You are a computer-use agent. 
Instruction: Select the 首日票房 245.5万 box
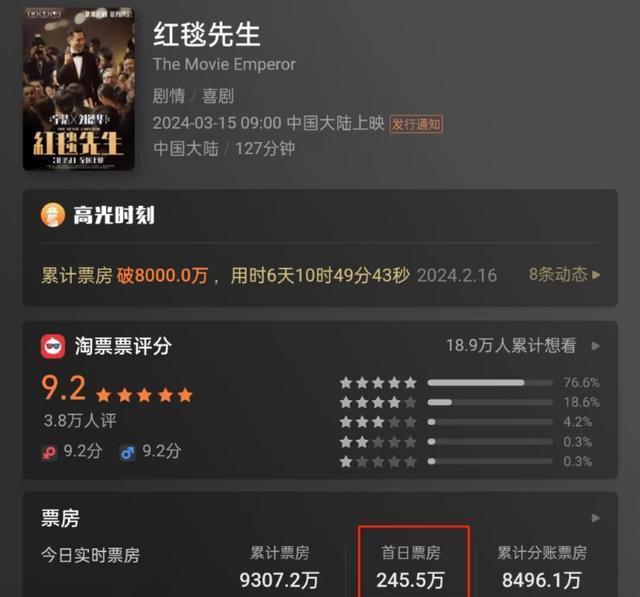point(414,562)
